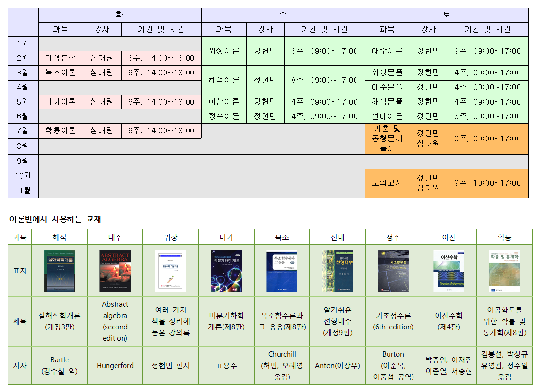Select the 토 day column header
537x392 pixels.
446,15
